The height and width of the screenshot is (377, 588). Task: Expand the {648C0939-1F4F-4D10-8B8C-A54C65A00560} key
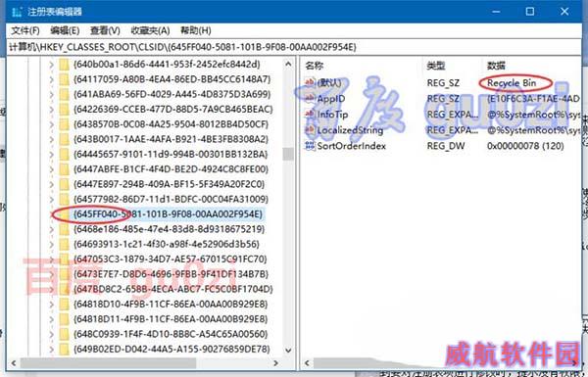(x=51, y=334)
